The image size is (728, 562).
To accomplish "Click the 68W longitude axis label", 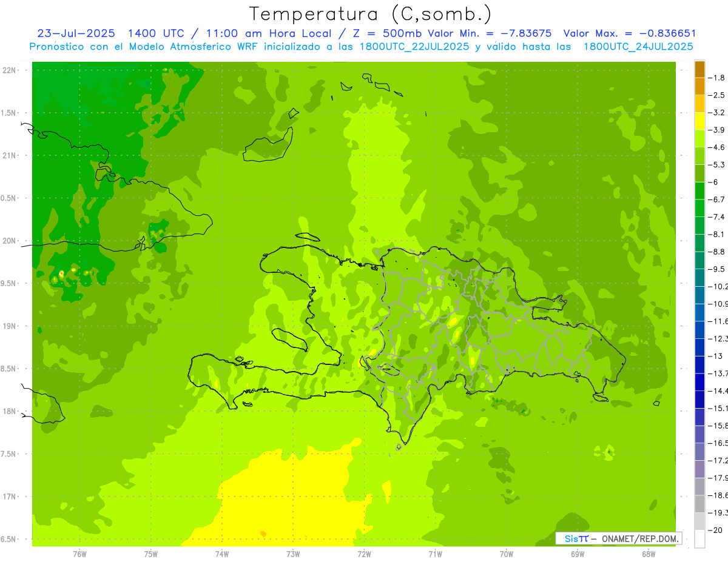I will [649, 554].
